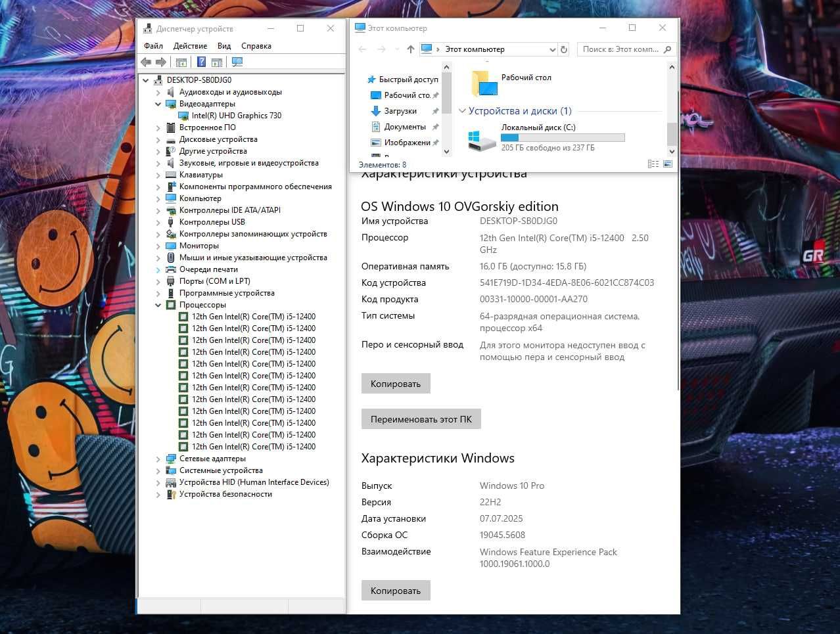Image resolution: width=840 pixels, height=634 pixels.
Task: Click the Сетевые адаптеры network icon
Action: 171,459
